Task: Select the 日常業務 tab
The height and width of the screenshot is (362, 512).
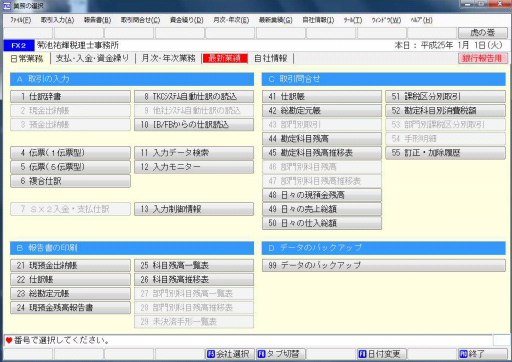Action: (x=27, y=59)
